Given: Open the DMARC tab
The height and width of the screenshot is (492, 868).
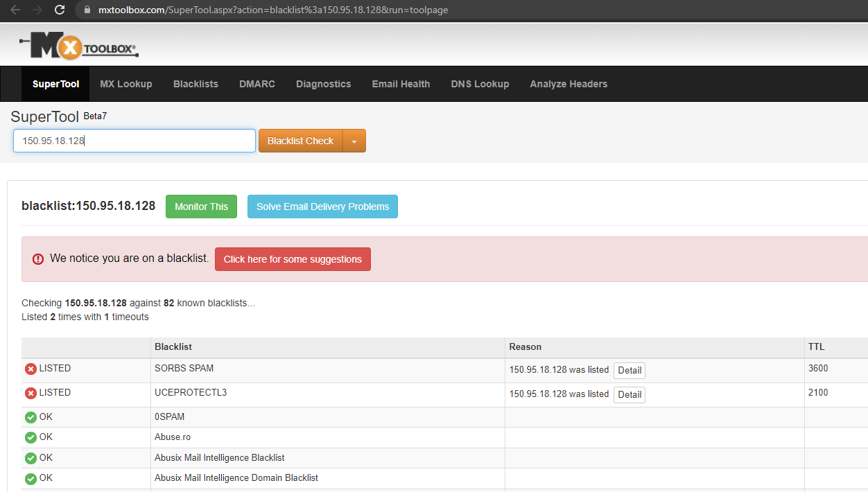Looking at the screenshot, I should pyautogui.click(x=257, y=84).
